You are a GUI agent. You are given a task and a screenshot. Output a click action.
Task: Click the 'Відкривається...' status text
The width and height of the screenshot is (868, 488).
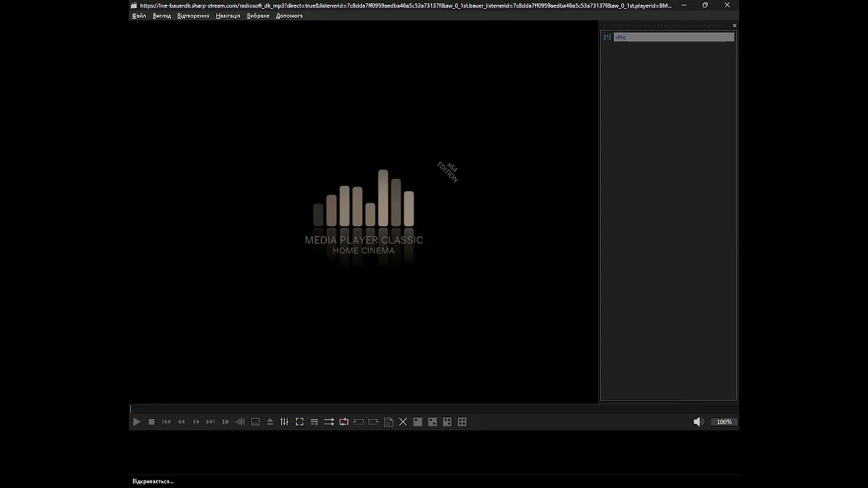click(153, 481)
